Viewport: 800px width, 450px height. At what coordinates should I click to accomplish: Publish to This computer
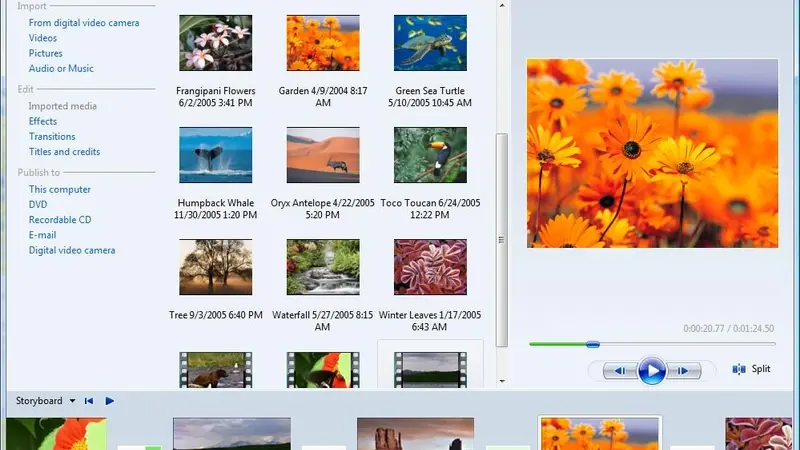tap(60, 189)
